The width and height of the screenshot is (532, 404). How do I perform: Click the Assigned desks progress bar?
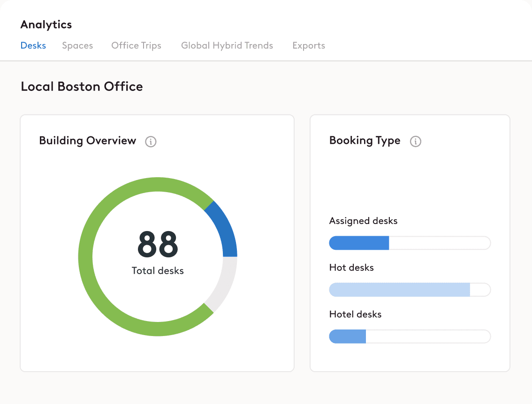[x=410, y=243]
